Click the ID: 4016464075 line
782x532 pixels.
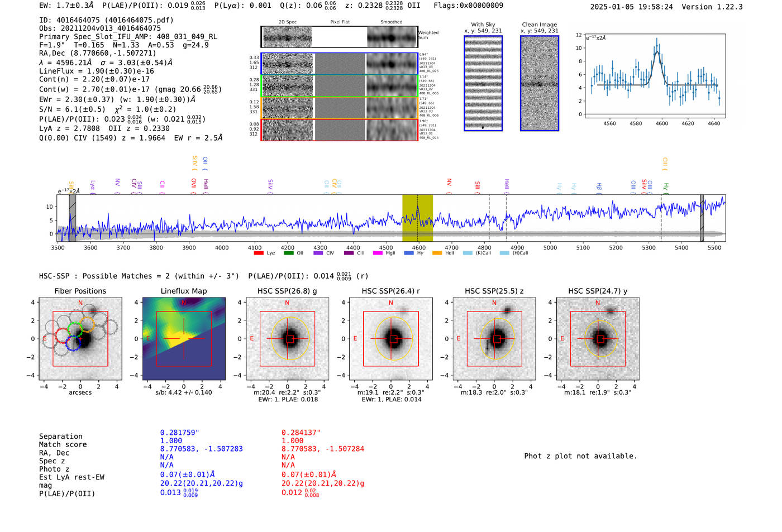[106, 20]
